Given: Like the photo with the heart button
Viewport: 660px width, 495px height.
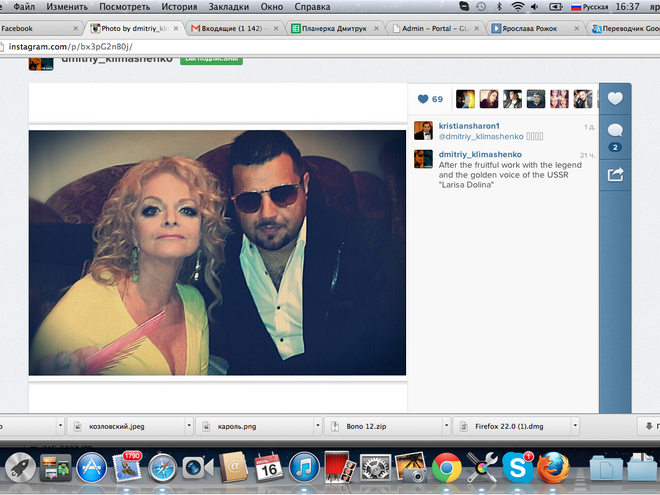Looking at the screenshot, I should [x=615, y=99].
